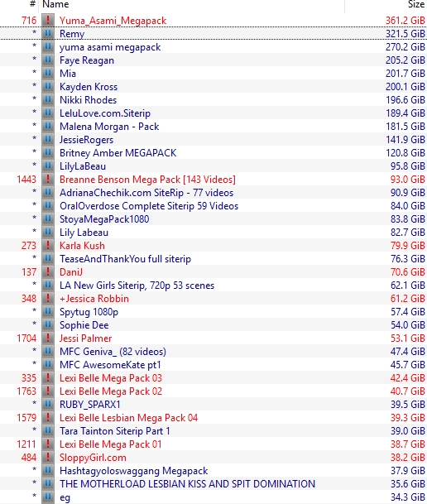The image size is (427, 504).
Task: Click the paused icon next to LilyLaBeau
Action: (x=48, y=166)
